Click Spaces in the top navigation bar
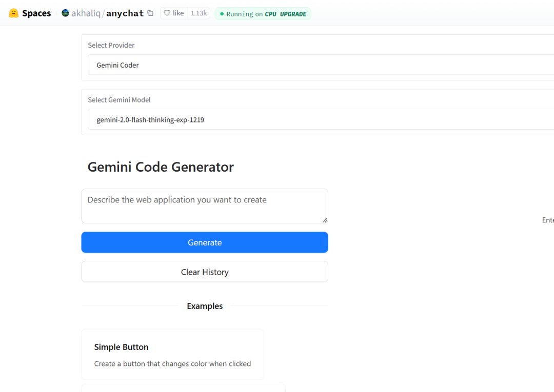Viewport: 554px width, 392px height. pos(36,13)
